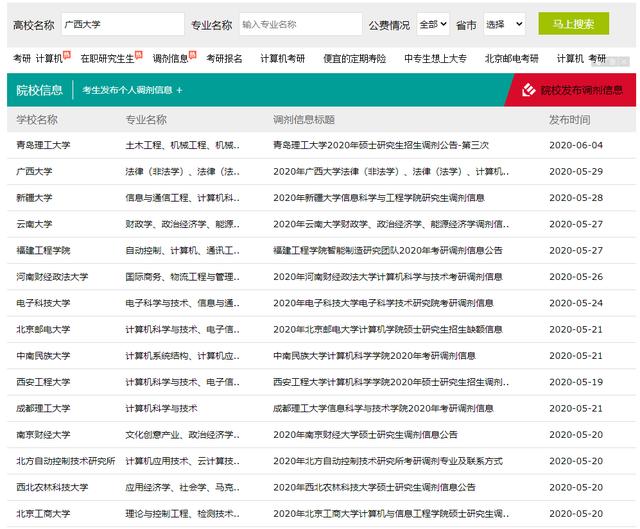Open the 考研 计算机 link

click(x=38, y=59)
